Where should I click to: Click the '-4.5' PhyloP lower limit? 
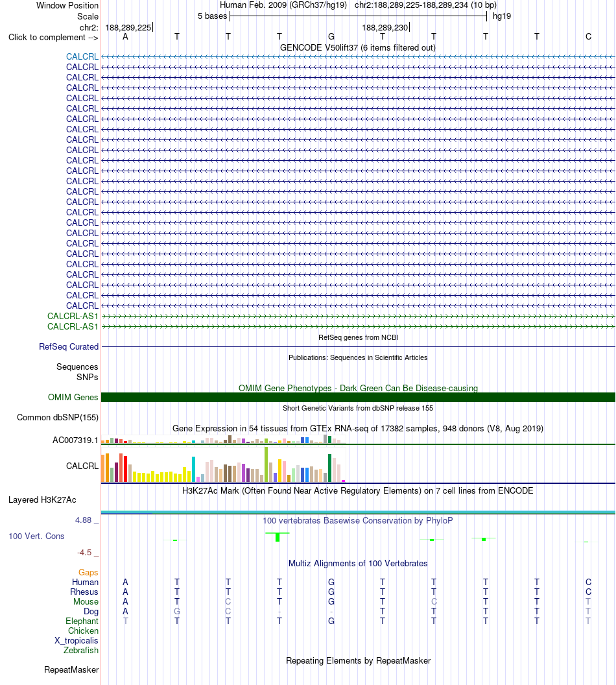[84, 553]
